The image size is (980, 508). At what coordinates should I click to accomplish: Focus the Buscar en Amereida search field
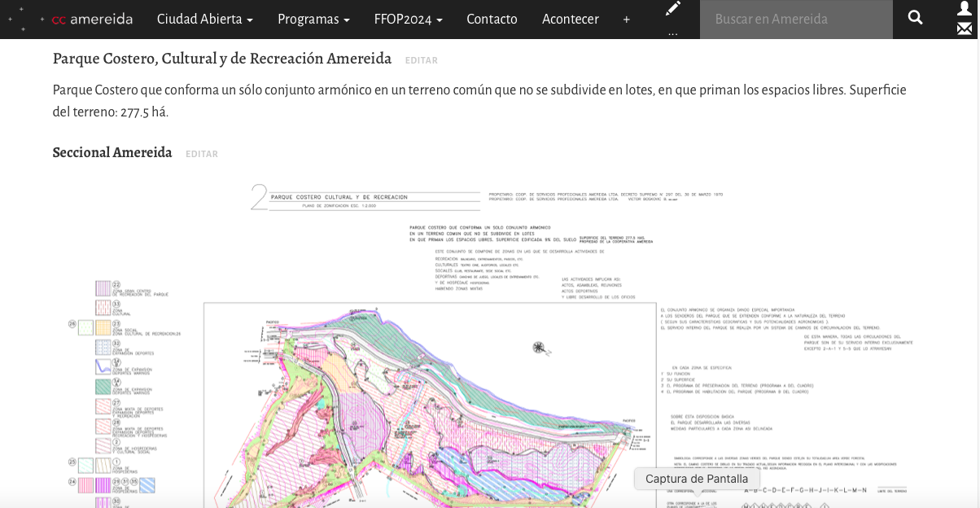pos(795,19)
